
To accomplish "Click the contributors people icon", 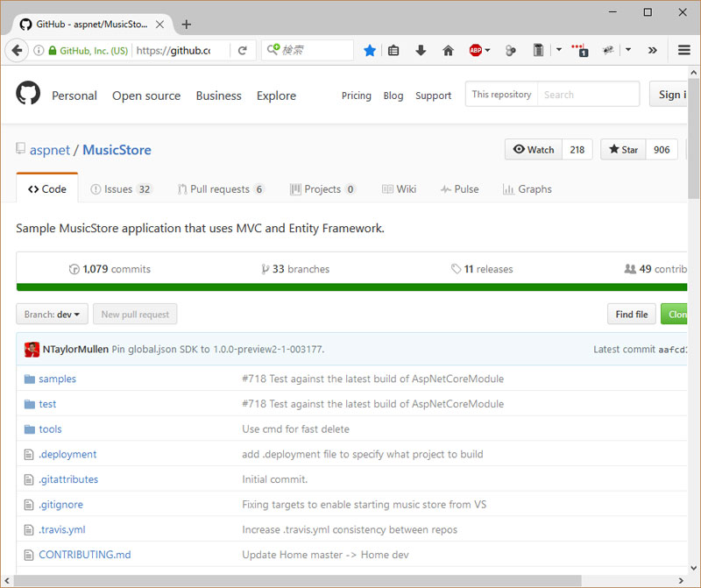I will (630, 269).
